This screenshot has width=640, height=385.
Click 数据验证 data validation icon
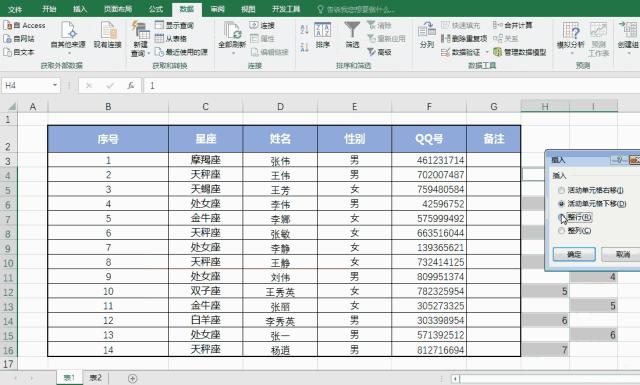click(445, 52)
